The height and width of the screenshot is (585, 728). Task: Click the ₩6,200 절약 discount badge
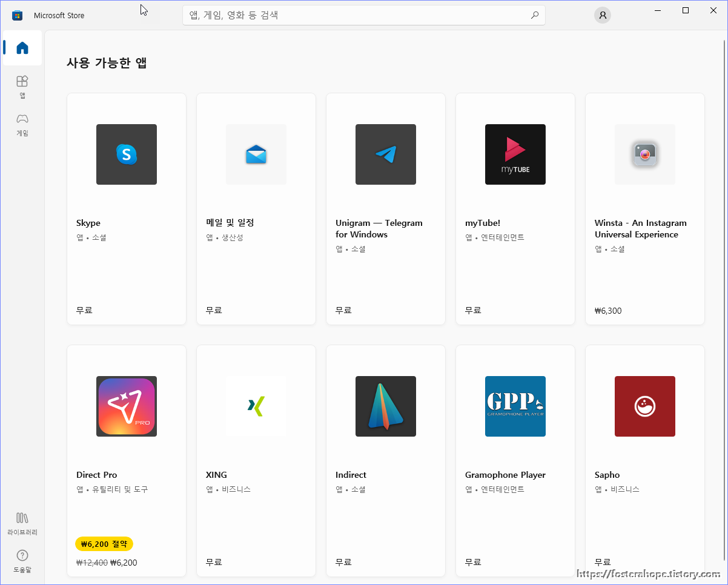click(x=104, y=544)
